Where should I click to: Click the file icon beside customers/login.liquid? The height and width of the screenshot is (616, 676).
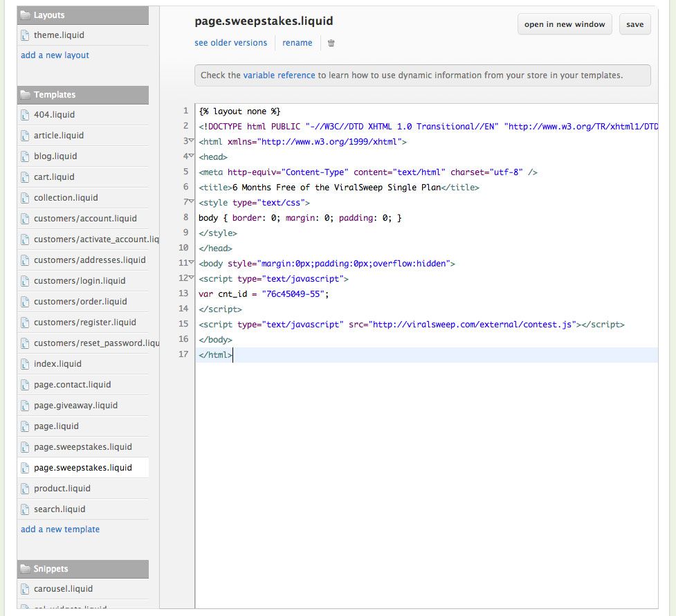pos(25,281)
